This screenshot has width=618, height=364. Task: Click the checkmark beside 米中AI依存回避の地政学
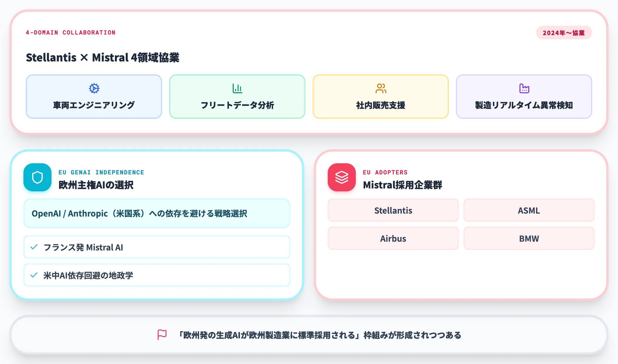[x=34, y=275]
